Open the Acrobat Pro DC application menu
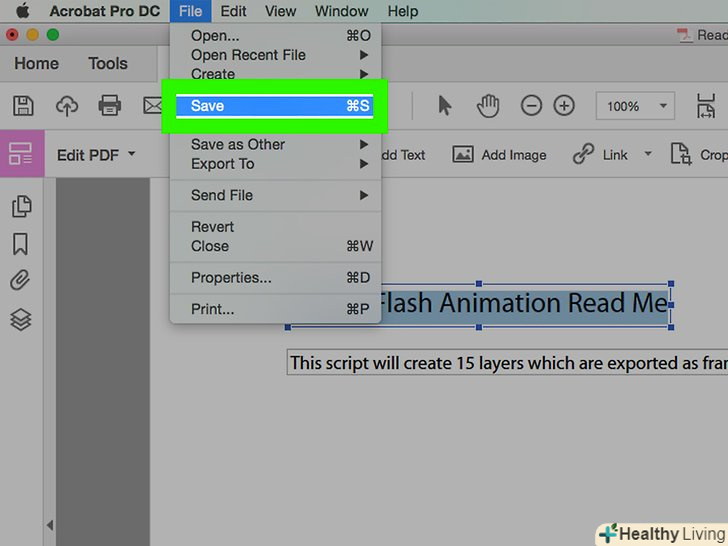This screenshot has height=546, width=728. point(105,11)
